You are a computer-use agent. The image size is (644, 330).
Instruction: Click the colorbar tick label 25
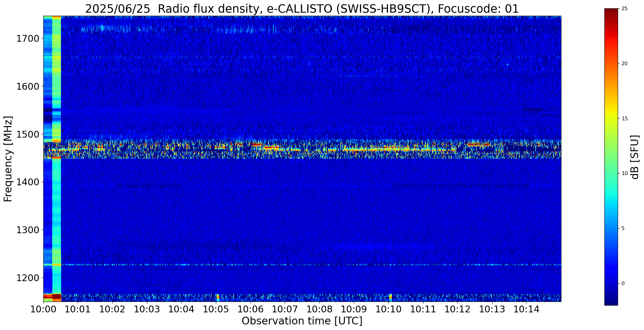coord(624,8)
